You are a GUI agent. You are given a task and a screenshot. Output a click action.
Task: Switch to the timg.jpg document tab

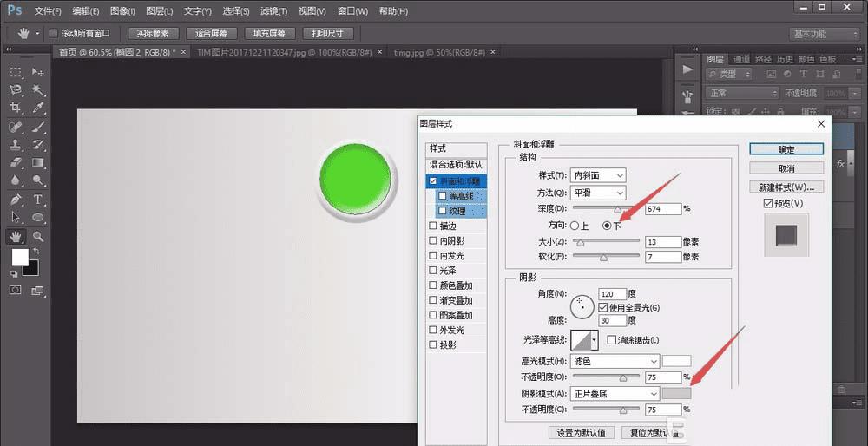pyautogui.click(x=439, y=52)
